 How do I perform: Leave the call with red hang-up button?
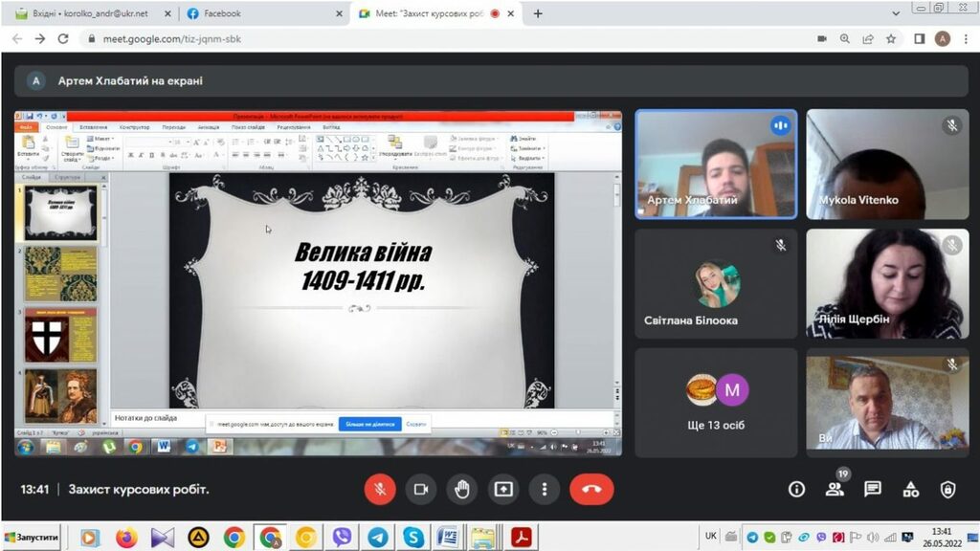(591, 489)
